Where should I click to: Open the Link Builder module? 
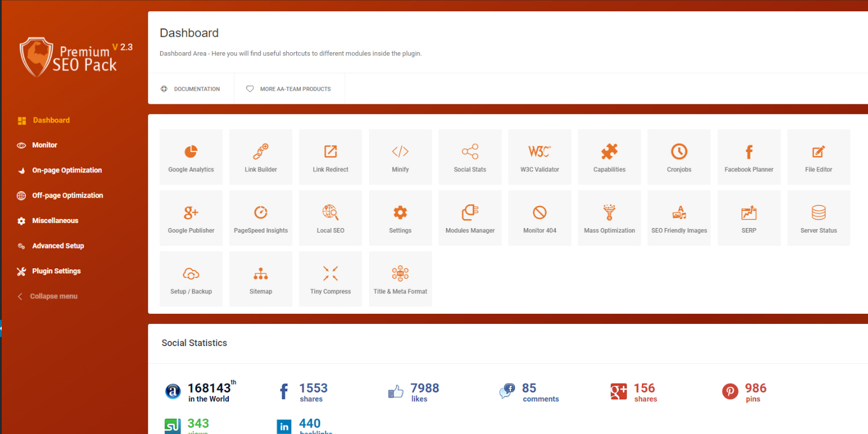(261, 157)
